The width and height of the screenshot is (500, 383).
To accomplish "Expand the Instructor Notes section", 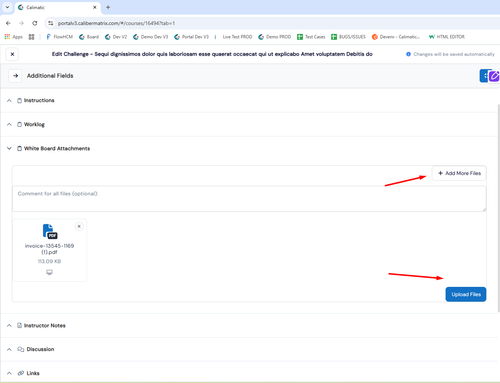I will [x=9, y=325].
